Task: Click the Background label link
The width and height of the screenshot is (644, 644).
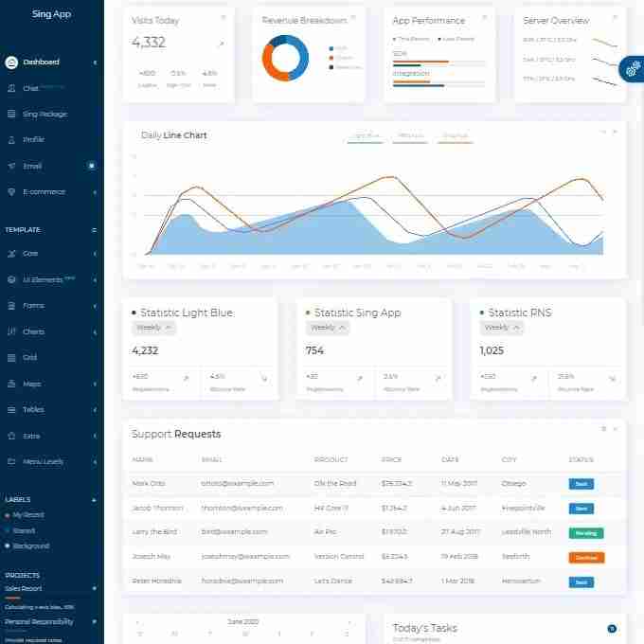Action: (31, 546)
